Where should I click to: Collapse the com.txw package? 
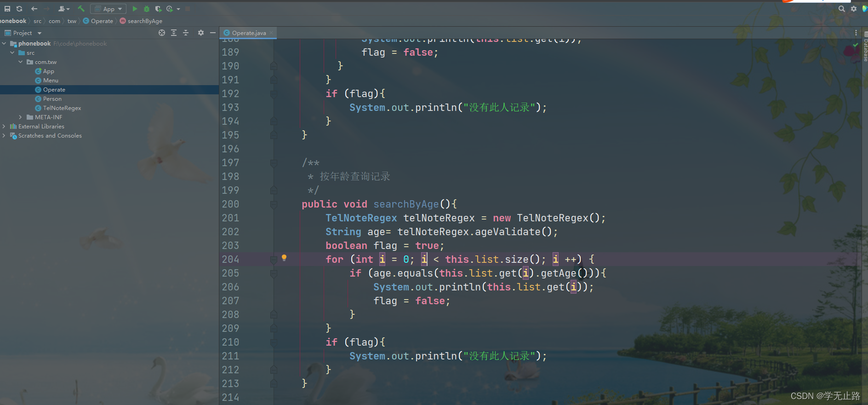click(x=21, y=62)
